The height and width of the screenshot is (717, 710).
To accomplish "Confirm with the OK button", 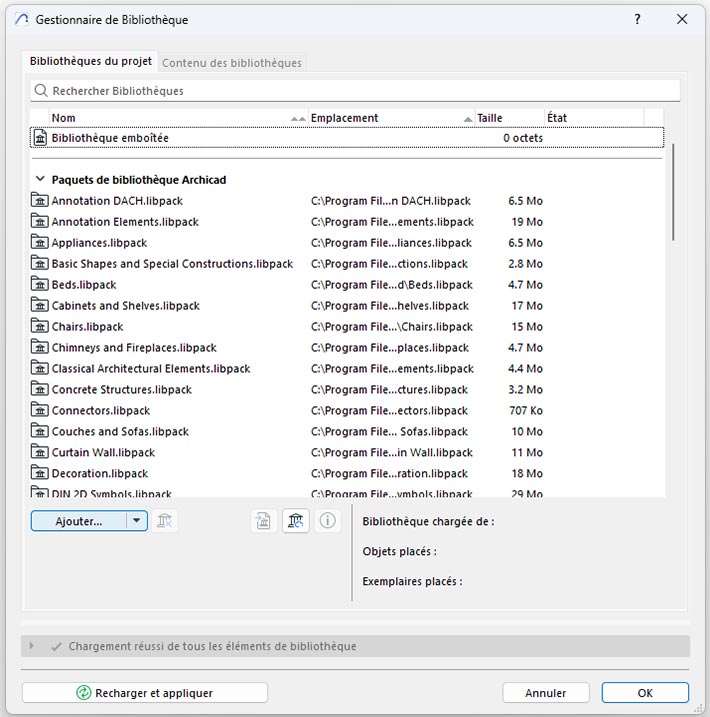I will [x=645, y=693].
